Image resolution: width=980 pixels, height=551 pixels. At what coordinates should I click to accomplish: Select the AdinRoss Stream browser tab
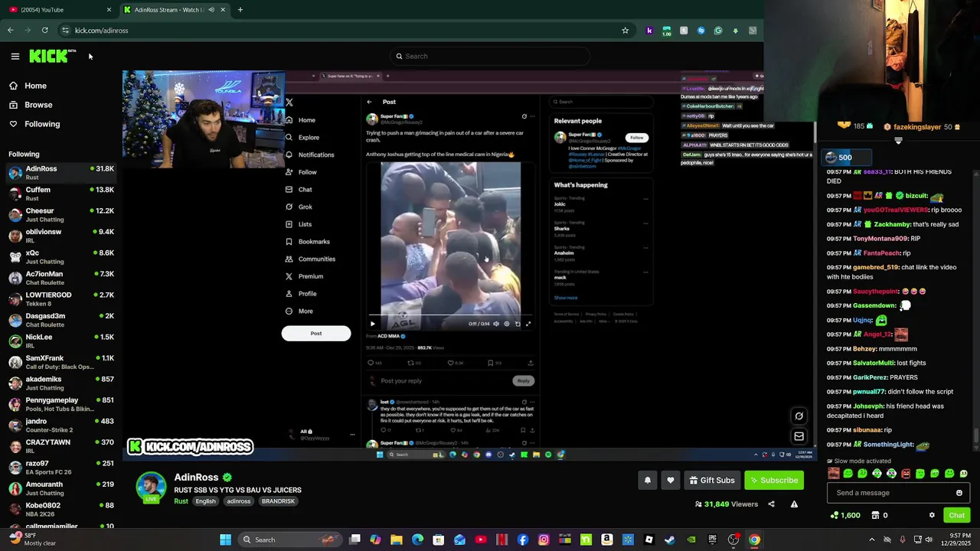[175, 9]
